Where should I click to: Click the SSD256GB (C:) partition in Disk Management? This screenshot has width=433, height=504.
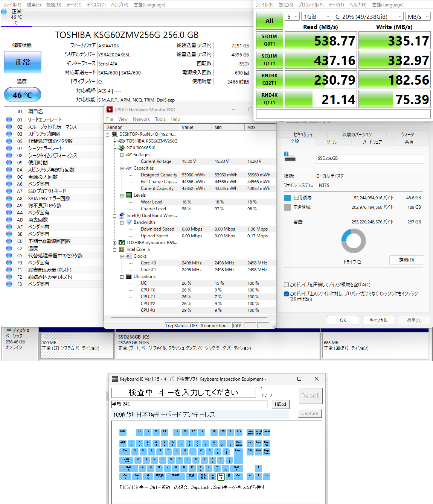(218, 345)
